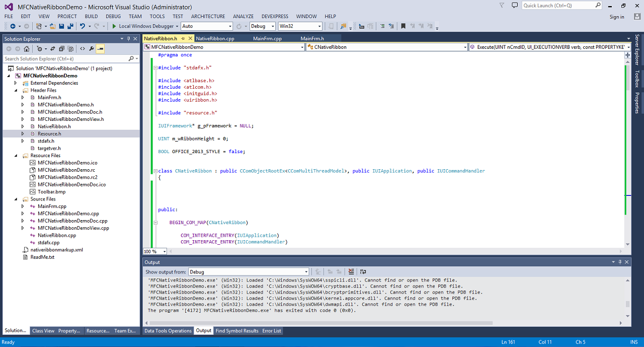Toggle a bookmark with the toolbar icon

click(404, 26)
